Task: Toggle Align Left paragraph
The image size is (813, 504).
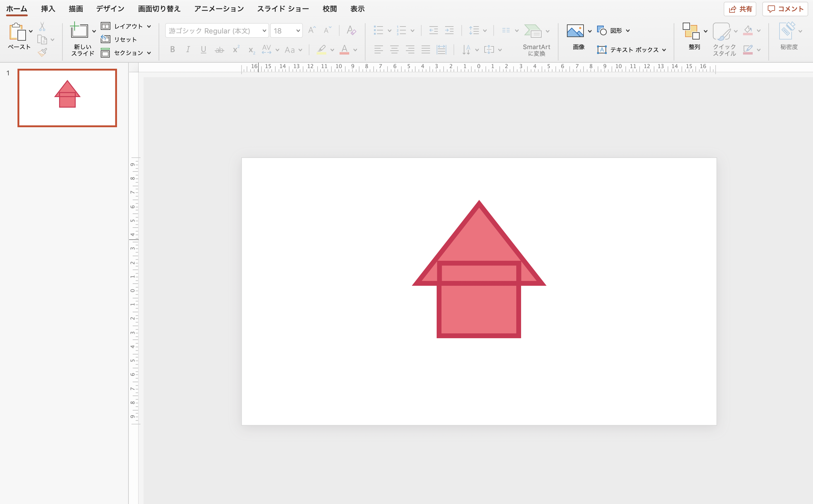Action: [x=378, y=50]
